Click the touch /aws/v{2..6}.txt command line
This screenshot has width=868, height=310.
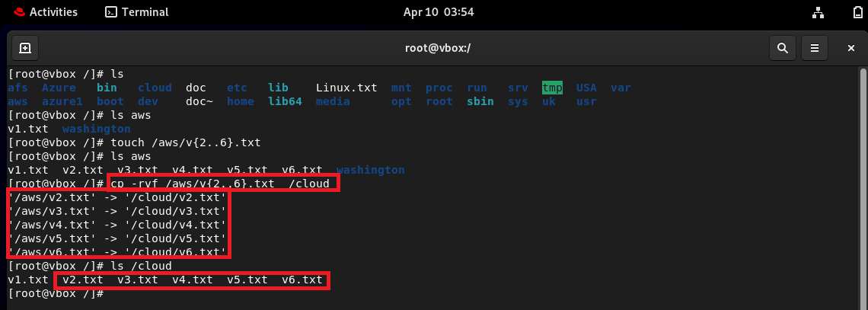[135, 142]
